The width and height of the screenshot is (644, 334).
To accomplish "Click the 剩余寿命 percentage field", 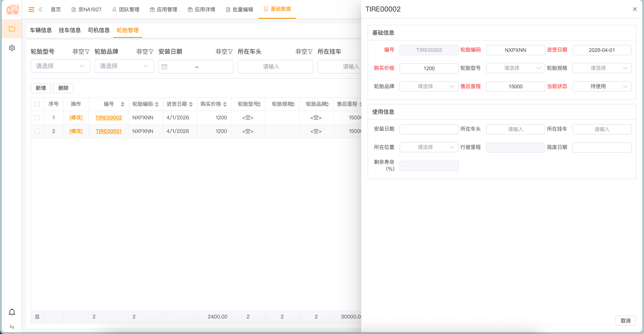I will 429,166.
